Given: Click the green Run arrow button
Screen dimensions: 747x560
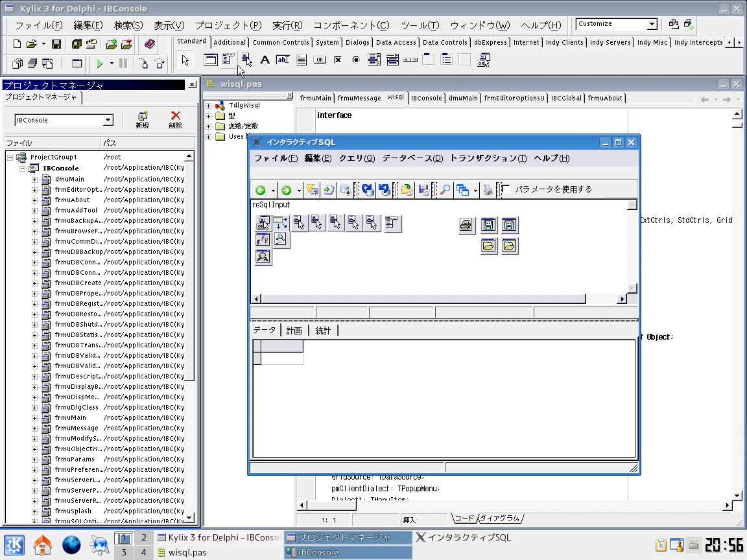Looking at the screenshot, I should [x=100, y=64].
